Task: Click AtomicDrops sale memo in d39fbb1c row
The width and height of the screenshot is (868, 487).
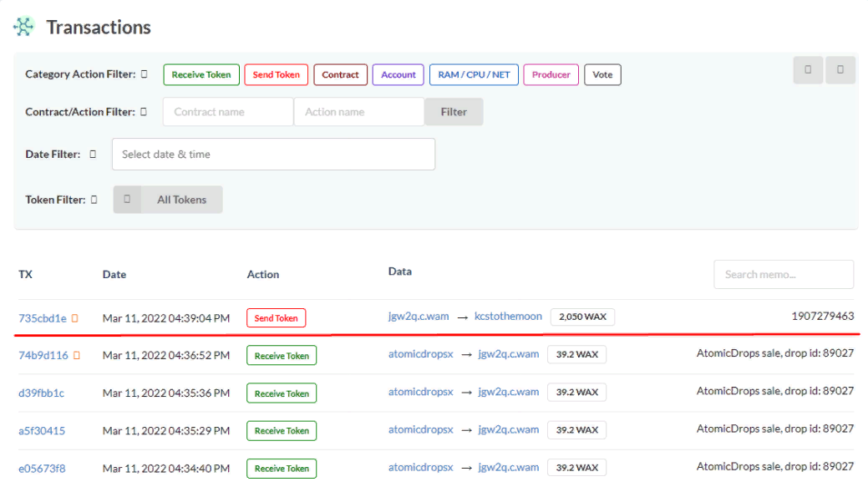Action: (x=775, y=391)
